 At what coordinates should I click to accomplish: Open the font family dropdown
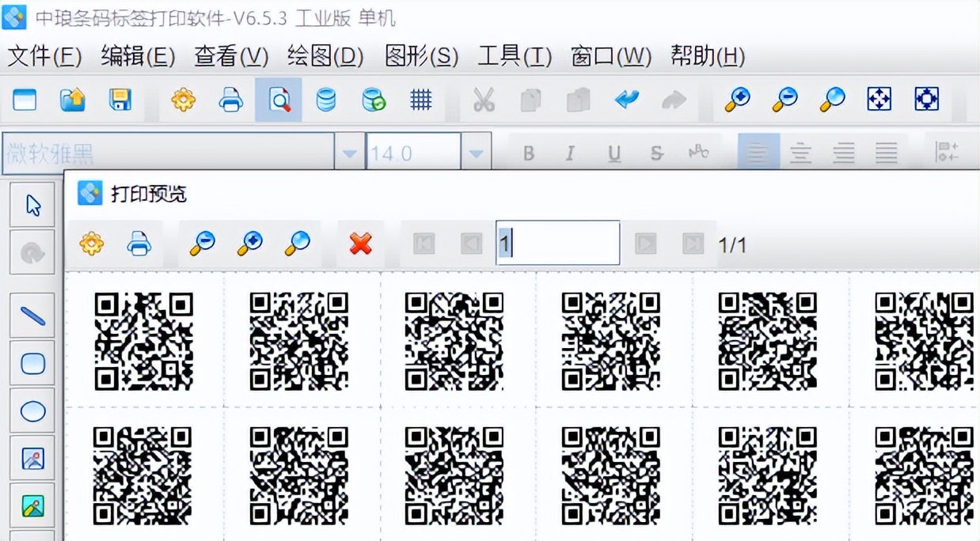349,153
